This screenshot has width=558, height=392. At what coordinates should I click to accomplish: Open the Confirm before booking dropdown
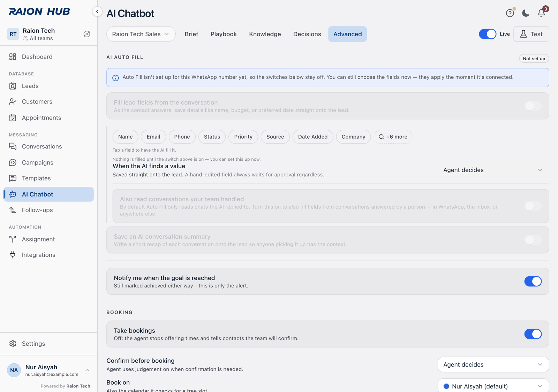click(493, 364)
